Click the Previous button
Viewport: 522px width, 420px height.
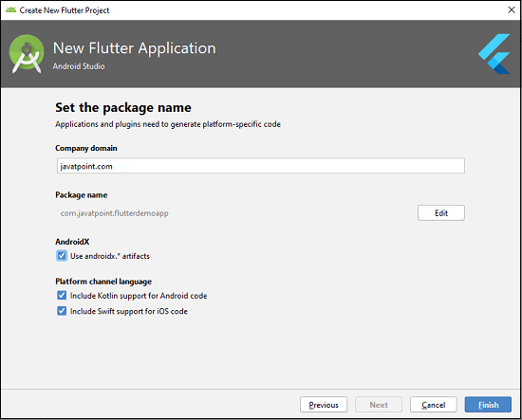[324, 405]
